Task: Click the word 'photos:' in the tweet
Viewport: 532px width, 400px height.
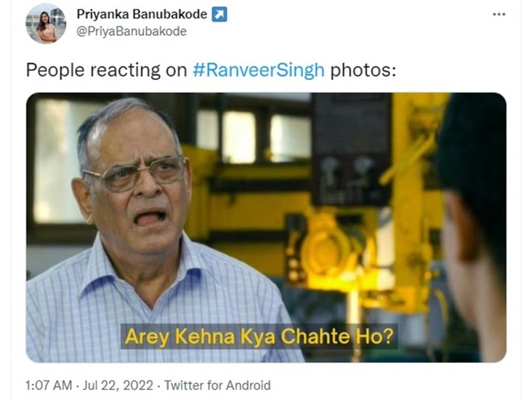Action: [x=363, y=71]
